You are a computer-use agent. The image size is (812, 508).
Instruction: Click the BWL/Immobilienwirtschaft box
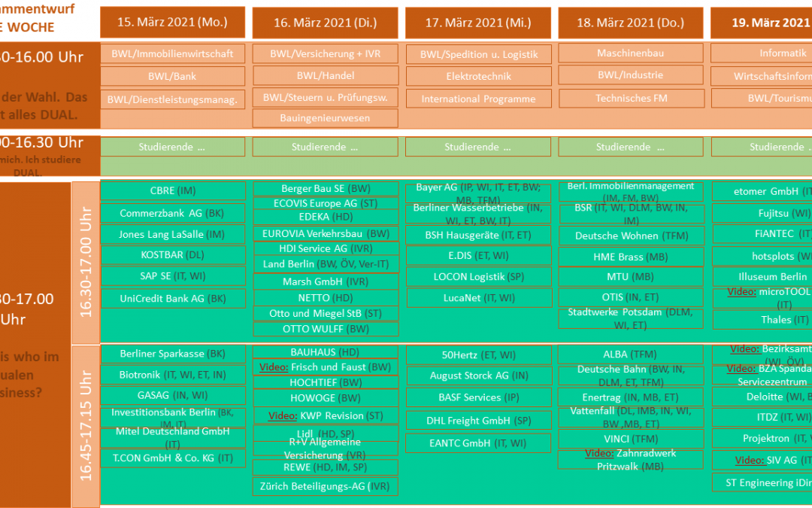172,54
